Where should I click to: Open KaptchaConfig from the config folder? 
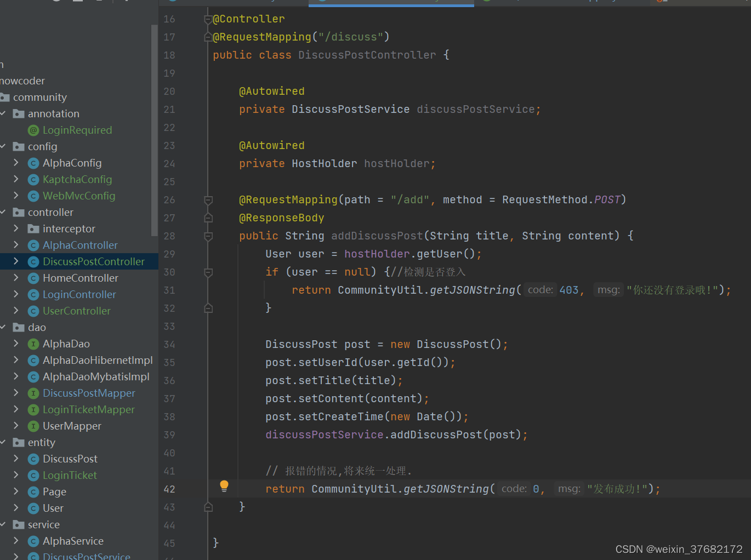(x=77, y=179)
